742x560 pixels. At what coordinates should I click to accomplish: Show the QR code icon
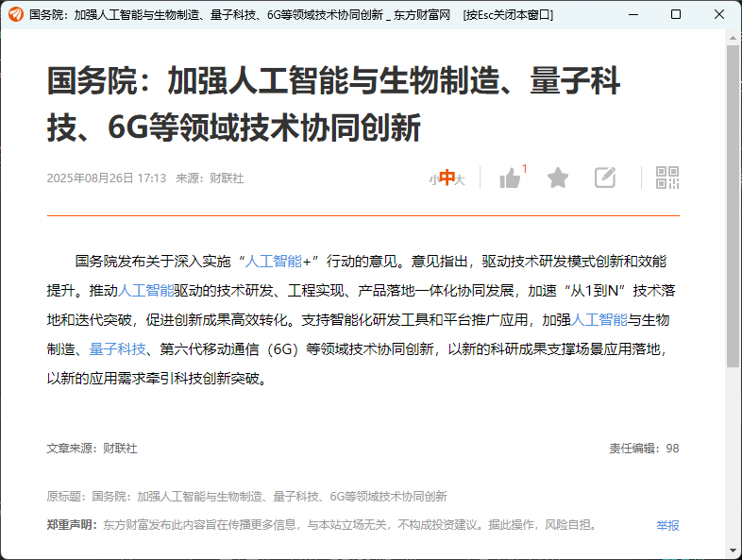(667, 178)
